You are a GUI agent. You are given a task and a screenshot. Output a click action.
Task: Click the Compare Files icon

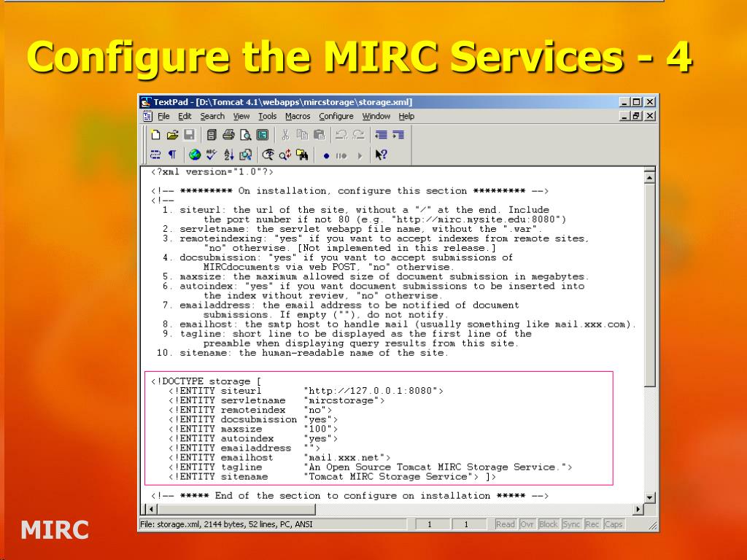pos(245,155)
